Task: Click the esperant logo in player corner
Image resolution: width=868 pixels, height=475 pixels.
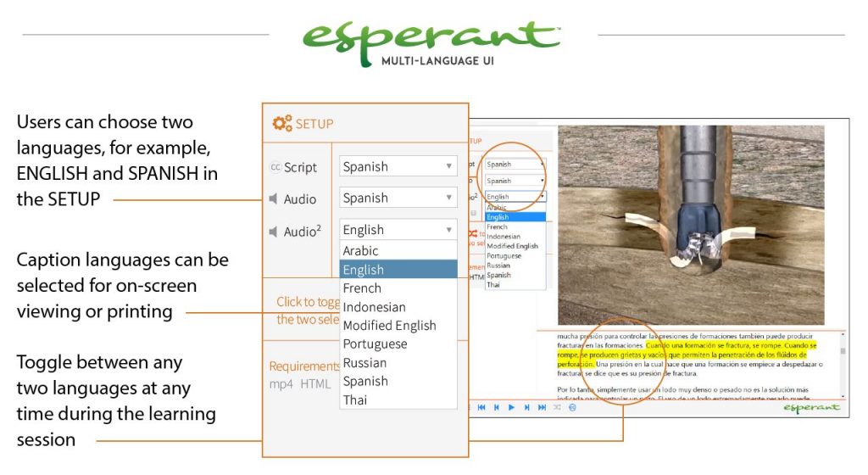Action: pyautogui.click(x=811, y=408)
